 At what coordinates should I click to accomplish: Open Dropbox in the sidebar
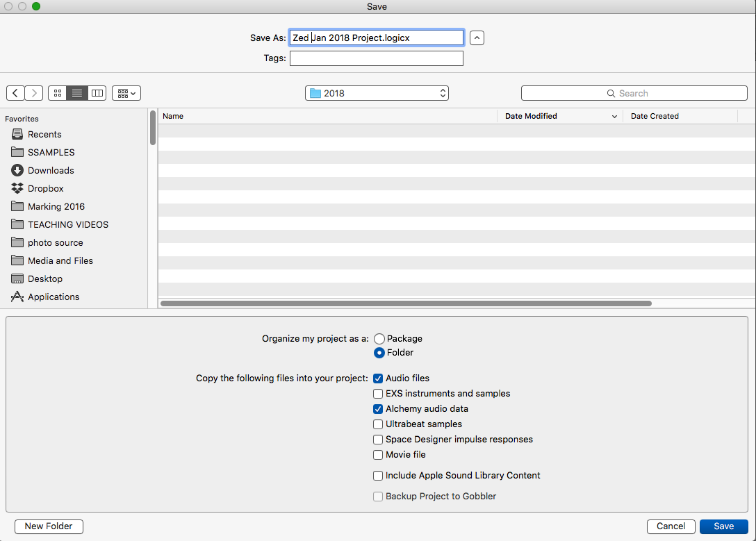(38, 188)
